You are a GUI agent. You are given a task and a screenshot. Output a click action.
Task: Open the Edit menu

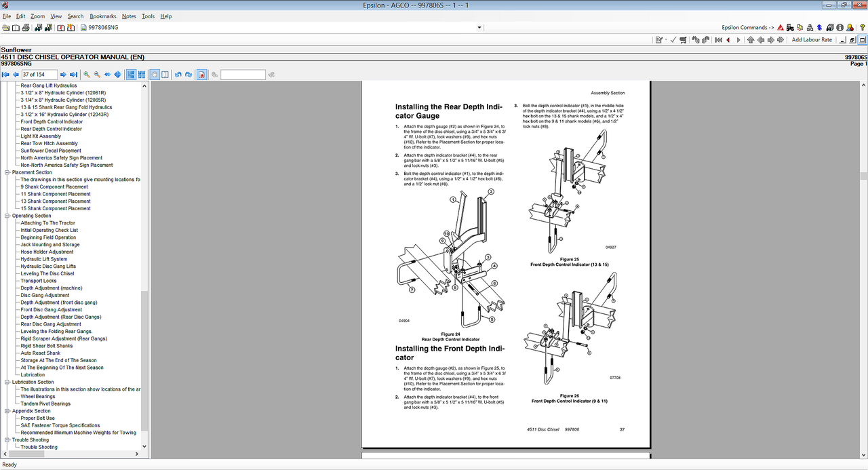[21, 16]
